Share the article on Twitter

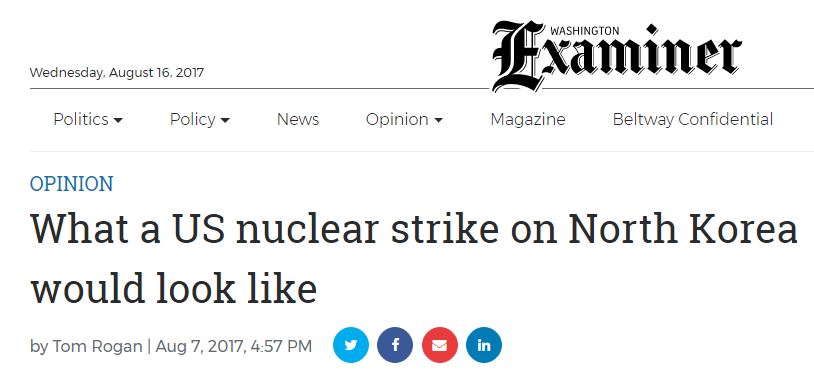tap(351, 345)
